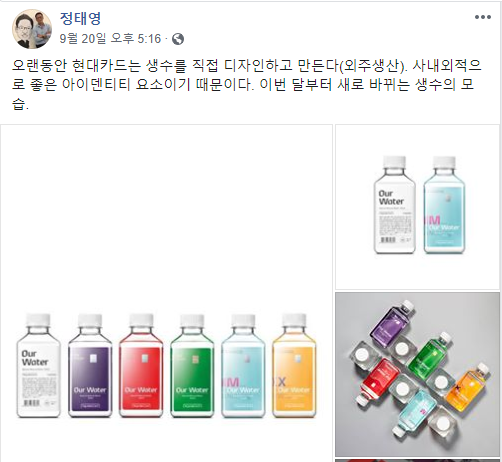Click the orange X Our Water bottle

click(294, 365)
